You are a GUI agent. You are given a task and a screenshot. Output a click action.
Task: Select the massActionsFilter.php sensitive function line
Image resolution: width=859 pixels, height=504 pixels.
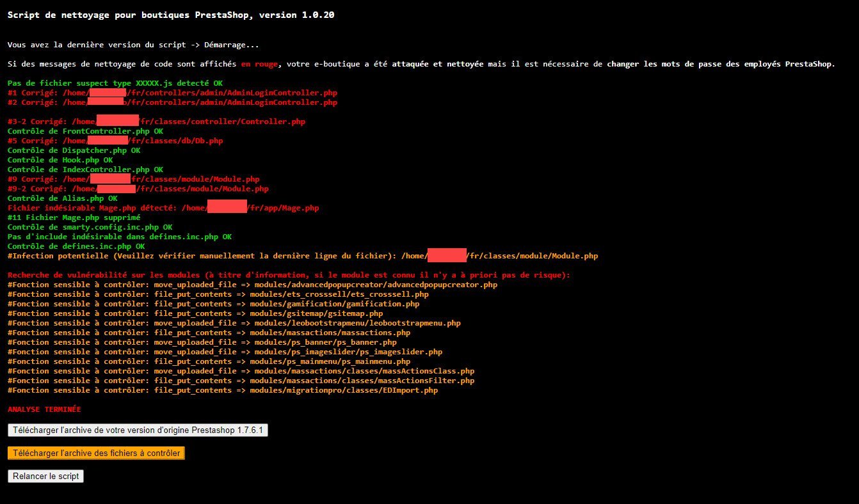pos(241,381)
